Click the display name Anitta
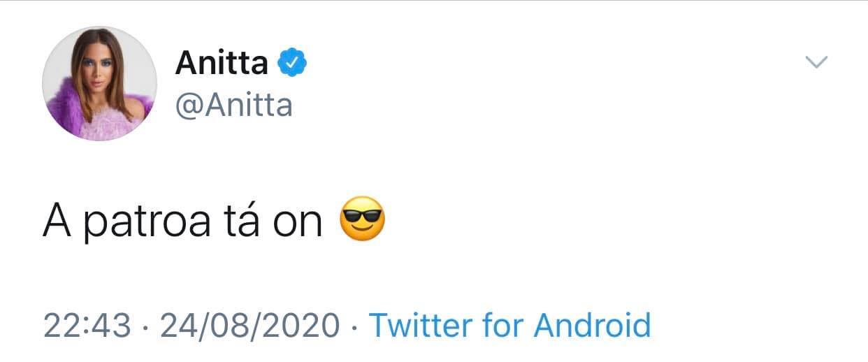 [221, 64]
